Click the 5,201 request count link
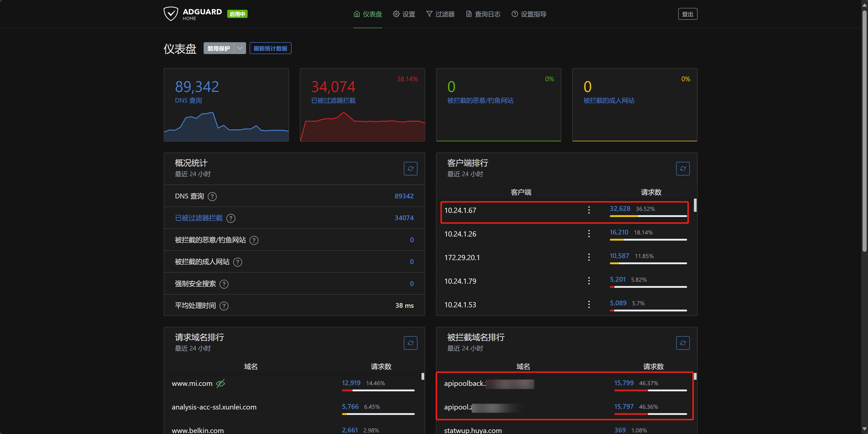 point(617,279)
